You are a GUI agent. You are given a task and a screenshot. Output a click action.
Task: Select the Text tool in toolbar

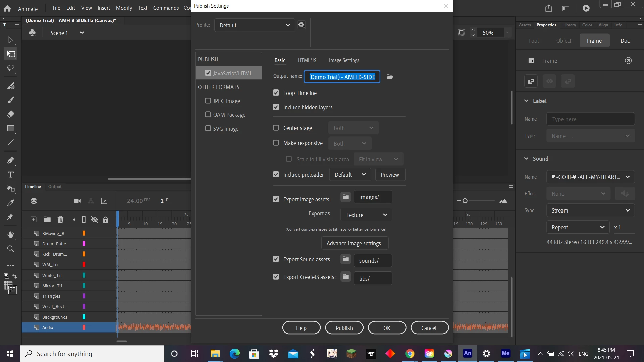pos(11,175)
